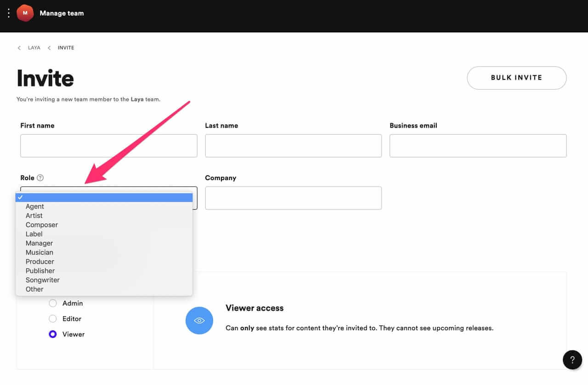
Task: Choose Songwriter from the Role list
Action: coord(104,280)
